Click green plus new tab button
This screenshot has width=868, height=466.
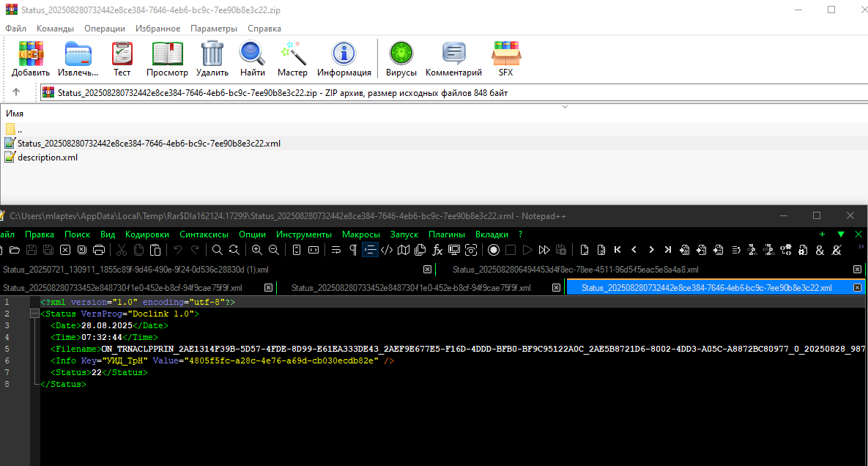coord(822,234)
